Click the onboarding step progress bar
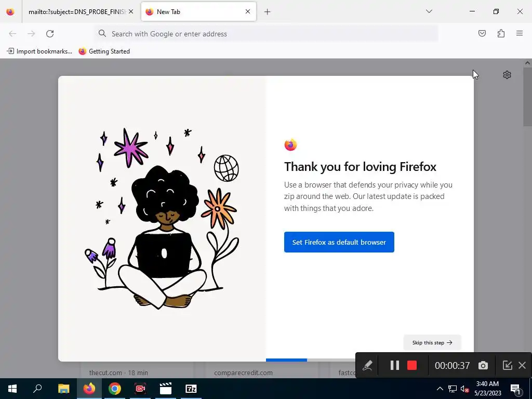This screenshot has width=532, height=399. pyautogui.click(x=311, y=360)
